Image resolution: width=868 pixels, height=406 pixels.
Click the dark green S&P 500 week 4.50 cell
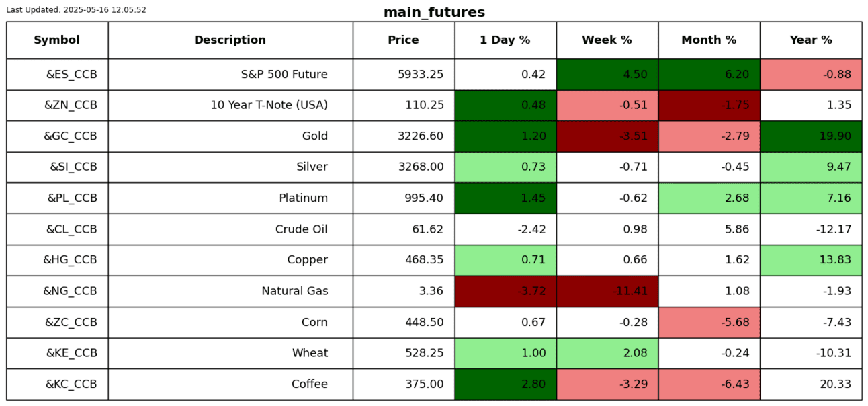tap(607, 75)
